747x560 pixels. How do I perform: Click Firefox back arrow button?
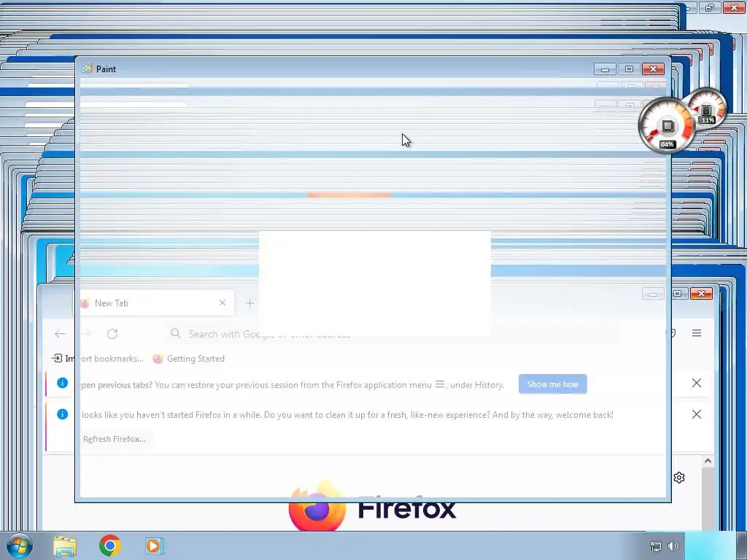[60, 334]
